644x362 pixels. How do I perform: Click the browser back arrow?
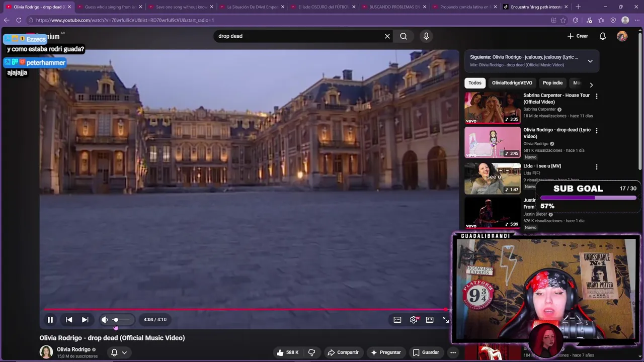point(6,20)
